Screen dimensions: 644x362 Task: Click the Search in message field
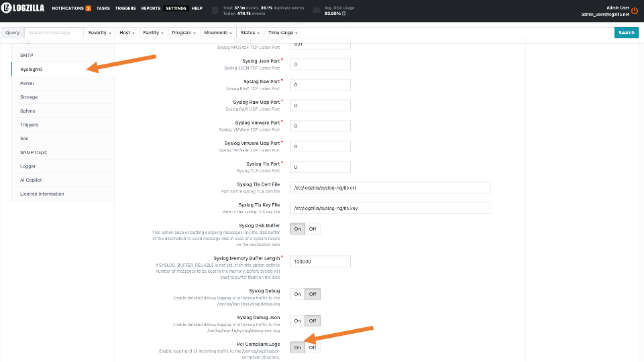click(54, 33)
